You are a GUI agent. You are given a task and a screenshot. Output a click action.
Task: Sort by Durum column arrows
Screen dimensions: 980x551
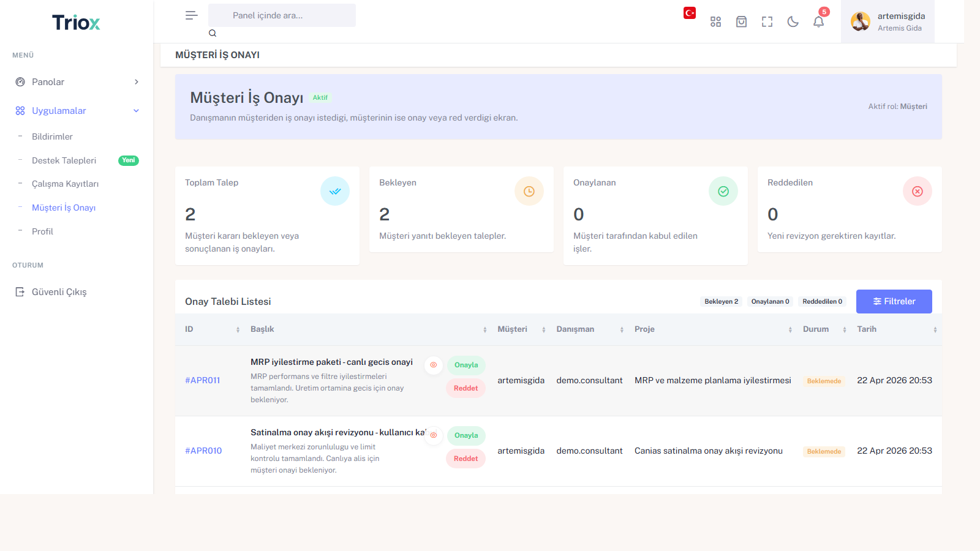[x=845, y=330]
